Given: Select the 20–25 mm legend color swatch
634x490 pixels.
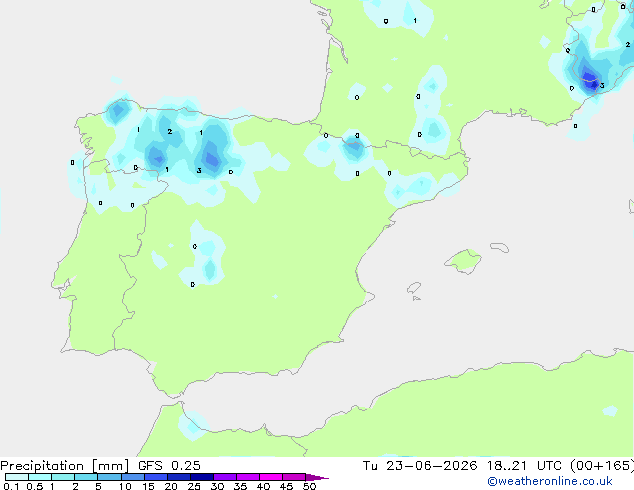Looking at the screenshot, I should point(178,477).
